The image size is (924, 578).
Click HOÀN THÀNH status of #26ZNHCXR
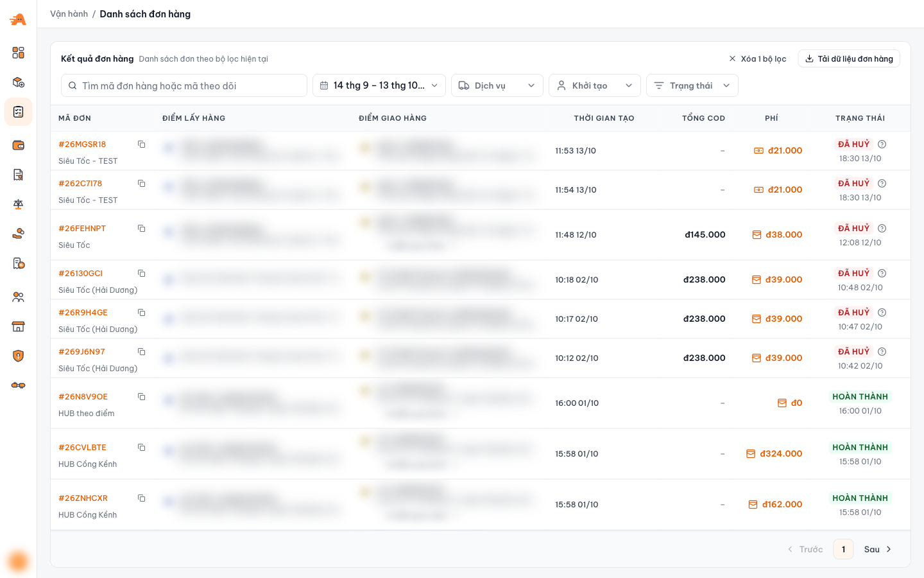coord(860,498)
